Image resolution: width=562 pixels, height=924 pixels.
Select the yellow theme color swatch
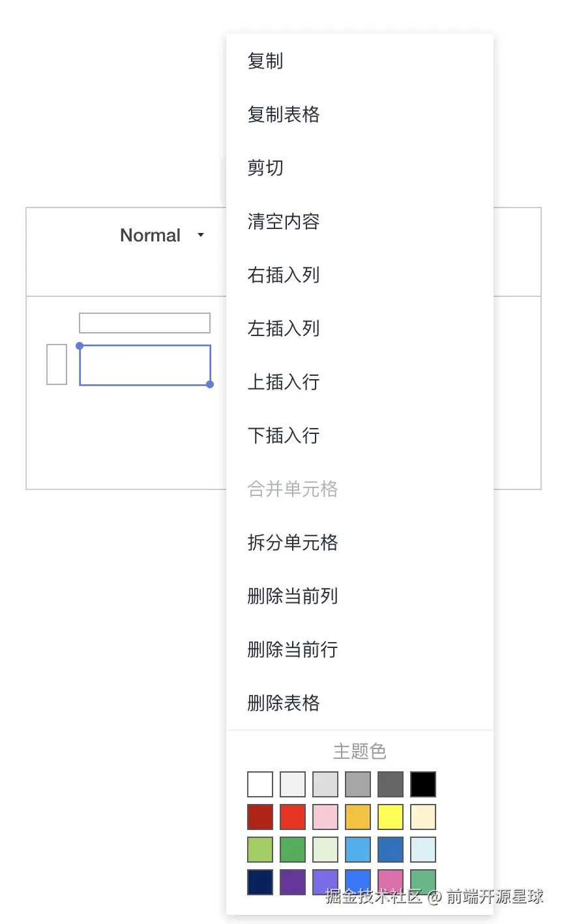tap(390, 816)
